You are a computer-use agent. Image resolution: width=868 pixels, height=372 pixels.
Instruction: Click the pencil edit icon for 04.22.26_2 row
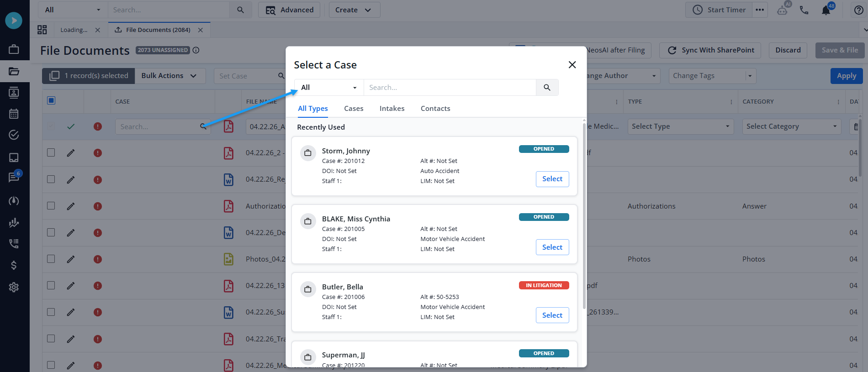point(71,153)
